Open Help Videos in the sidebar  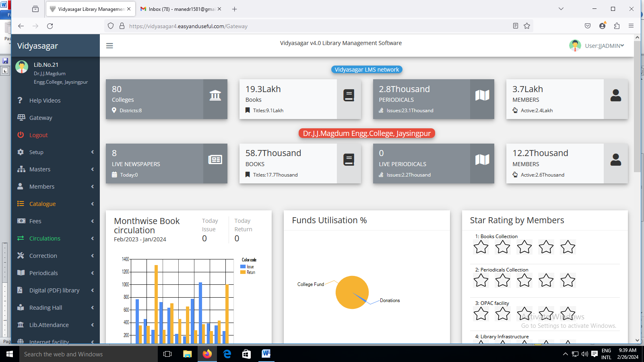coord(45,101)
